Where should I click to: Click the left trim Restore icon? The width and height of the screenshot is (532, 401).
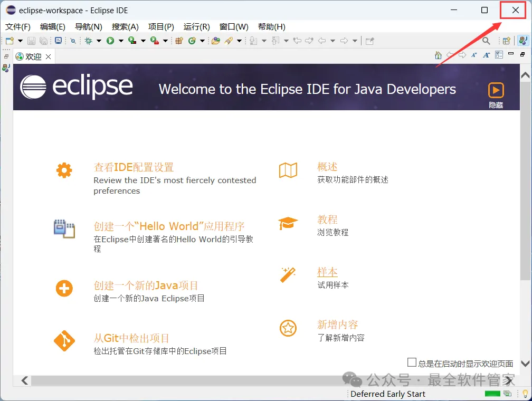[x=6, y=56]
